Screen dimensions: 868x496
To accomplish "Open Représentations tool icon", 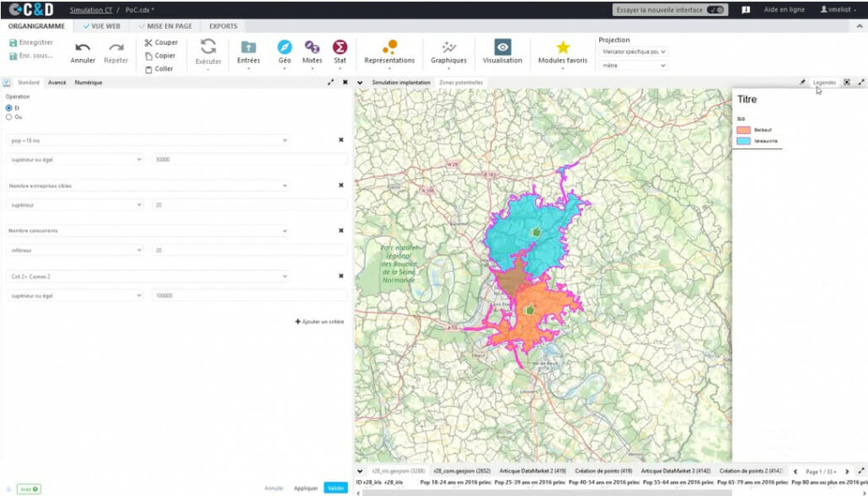I will [x=389, y=47].
